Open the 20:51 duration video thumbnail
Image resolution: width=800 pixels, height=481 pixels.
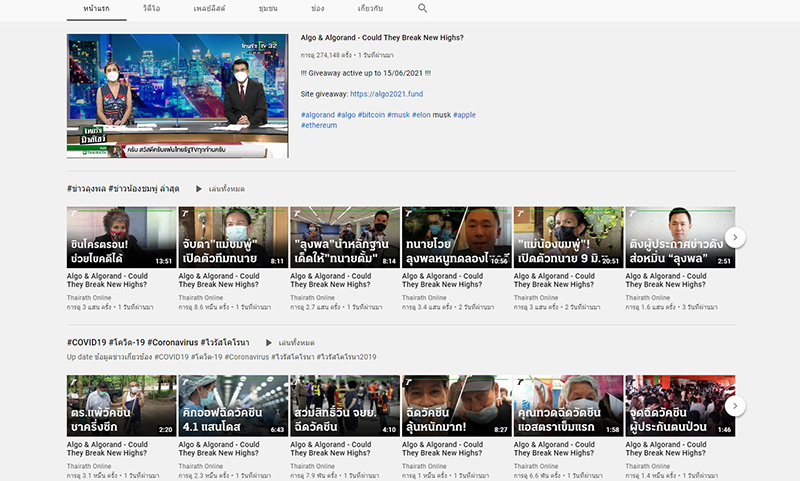click(x=568, y=237)
